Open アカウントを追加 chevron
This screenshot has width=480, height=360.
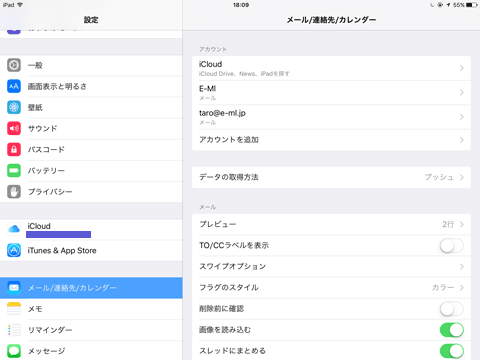[462, 140]
